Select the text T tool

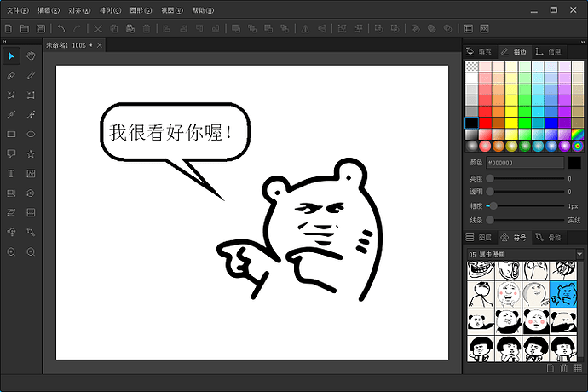tap(11, 173)
